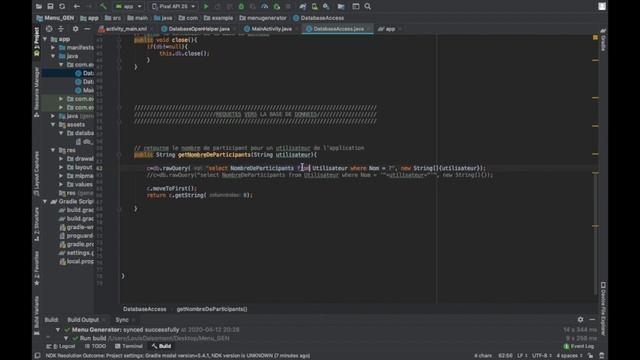Click the src breadcrumb
Image resolution: width=640 pixels, height=360 pixels.
(x=113, y=18)
